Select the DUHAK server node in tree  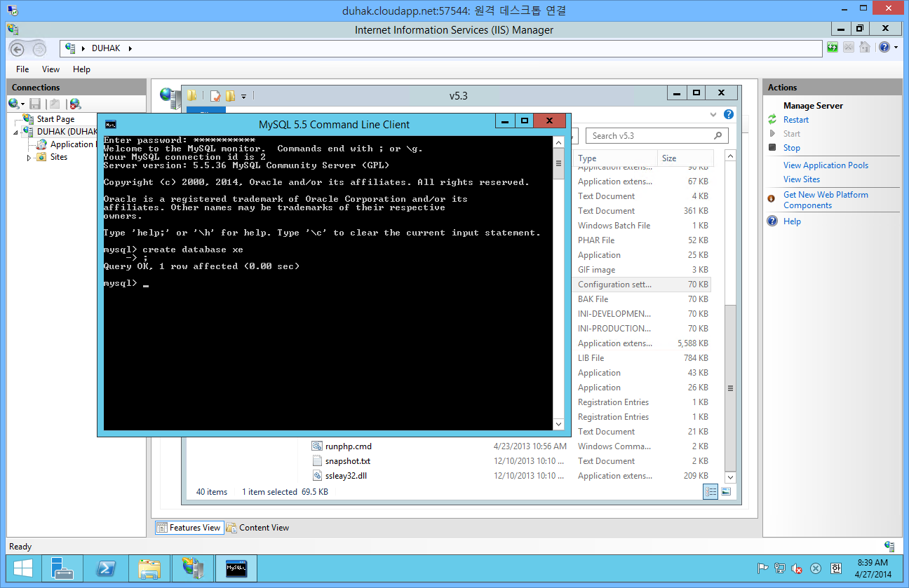pyautogui.click(x=67, y=132)
